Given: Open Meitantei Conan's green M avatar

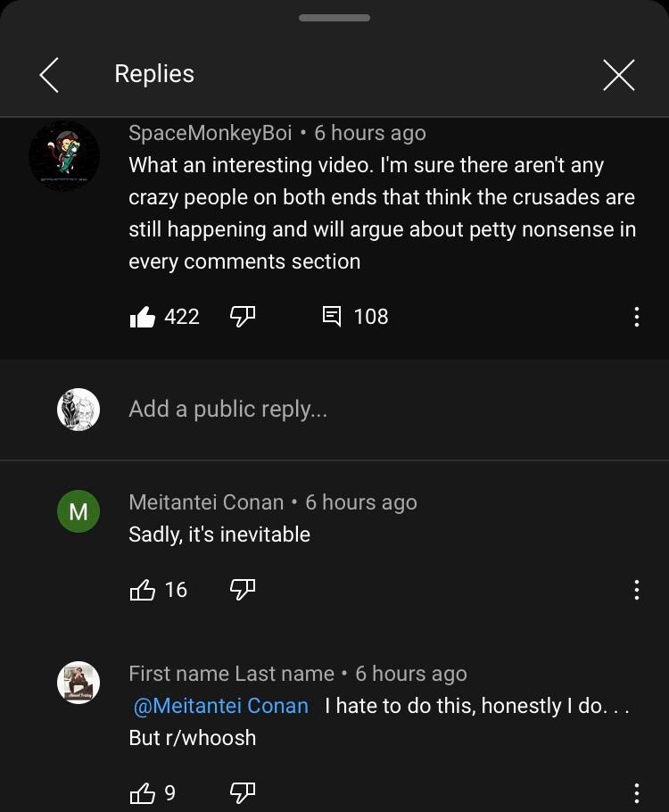Looking at the screenshot, I should click(x=78, y=511).
